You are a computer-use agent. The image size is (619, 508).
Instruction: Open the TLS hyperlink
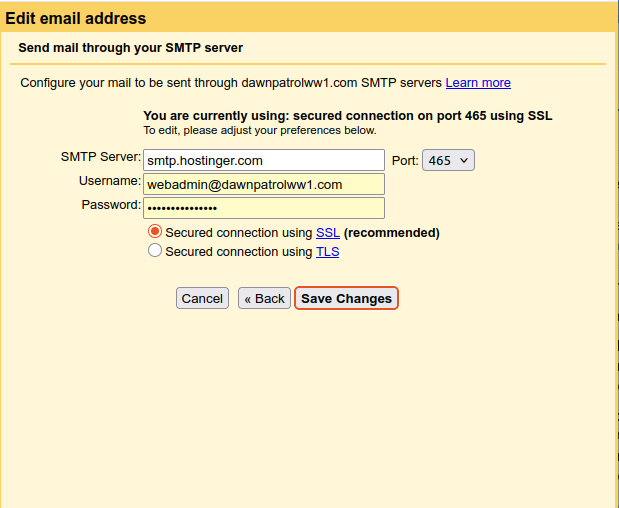(x=327, y=252)
